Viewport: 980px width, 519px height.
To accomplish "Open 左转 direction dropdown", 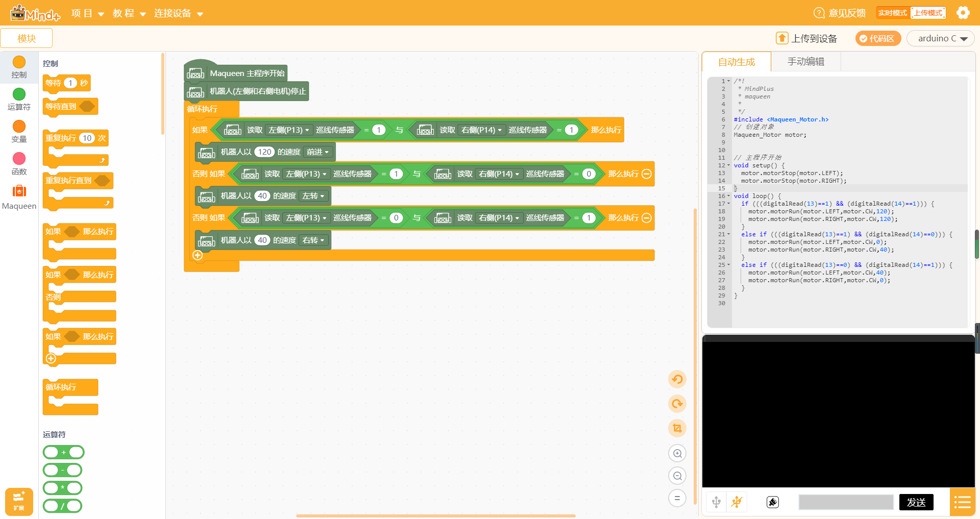I will pyautogui.click(x=313, y=196).
